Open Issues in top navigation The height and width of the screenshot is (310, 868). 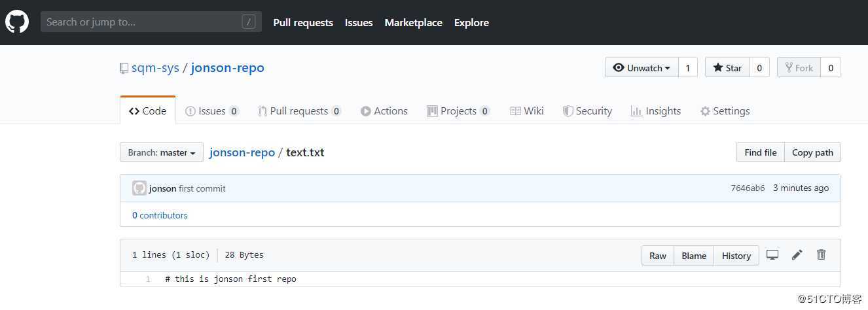click(359, 22)
